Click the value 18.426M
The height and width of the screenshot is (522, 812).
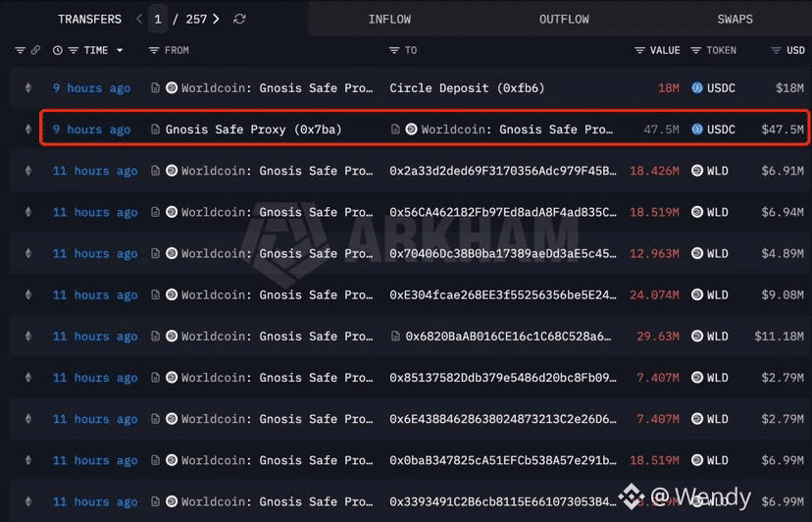click(654, 171)
